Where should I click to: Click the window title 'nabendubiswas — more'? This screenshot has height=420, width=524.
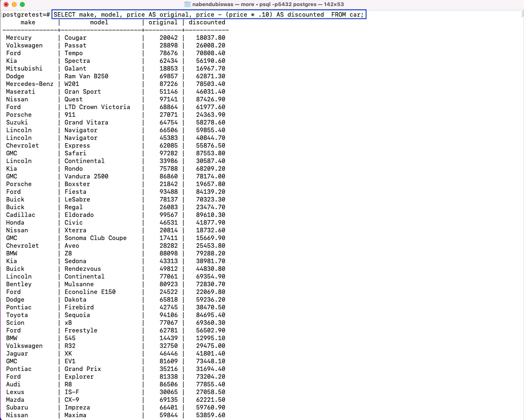tap(223, 4)
